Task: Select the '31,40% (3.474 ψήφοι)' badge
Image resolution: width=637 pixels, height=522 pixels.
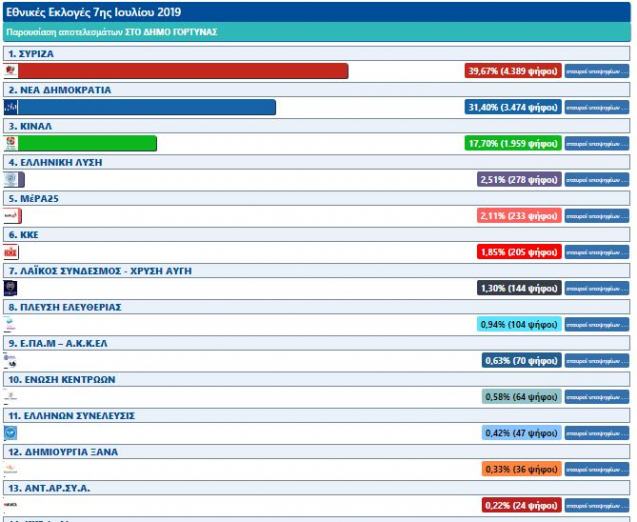Action: coord(513,107)
